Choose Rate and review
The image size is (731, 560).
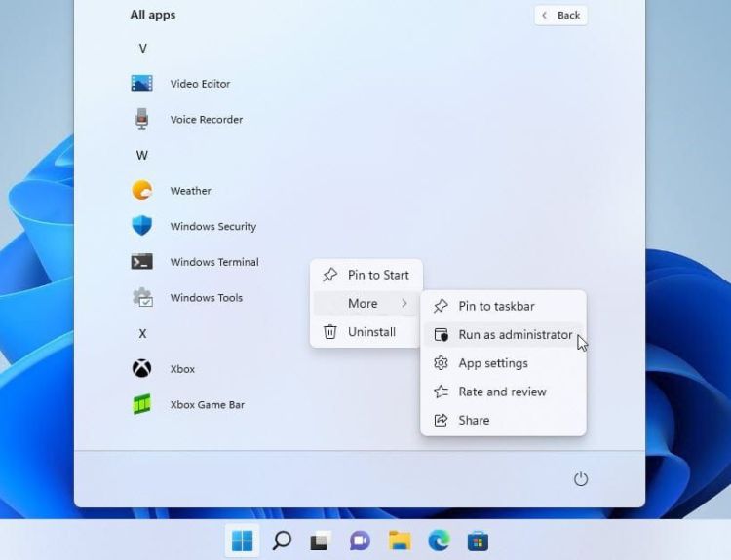click(503, 392)
